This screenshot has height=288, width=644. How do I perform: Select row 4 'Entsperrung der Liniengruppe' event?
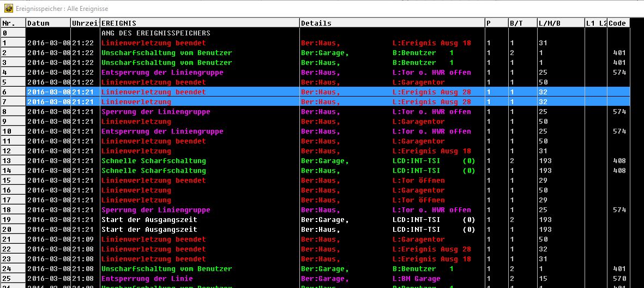162,73
